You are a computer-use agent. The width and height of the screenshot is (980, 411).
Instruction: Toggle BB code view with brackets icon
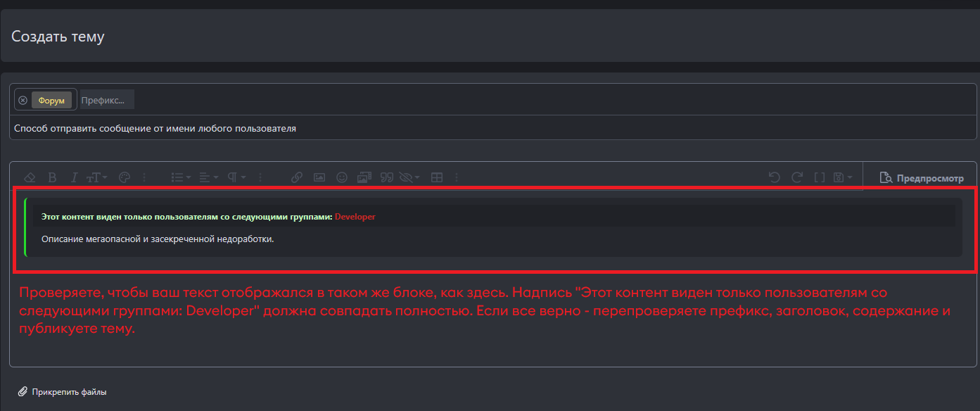point(820,177)
